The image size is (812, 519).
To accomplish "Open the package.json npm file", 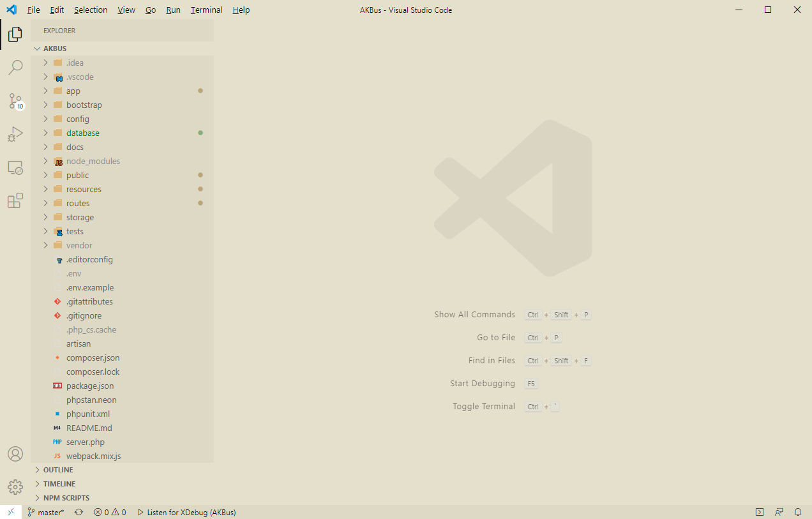I will tap(123, 386).
